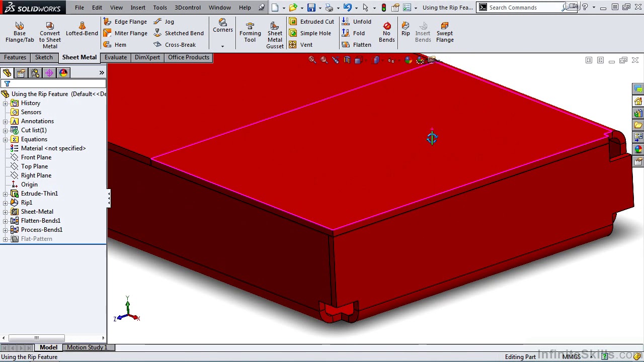The image size is (644, 362).
Task: Open the Motion Study 1 tab
Action: 87,347
